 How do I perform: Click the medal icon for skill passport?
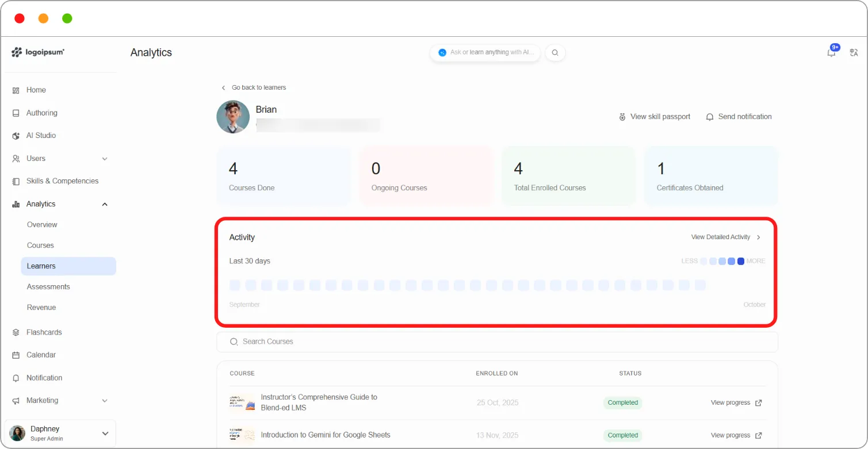tap(622, 117)
